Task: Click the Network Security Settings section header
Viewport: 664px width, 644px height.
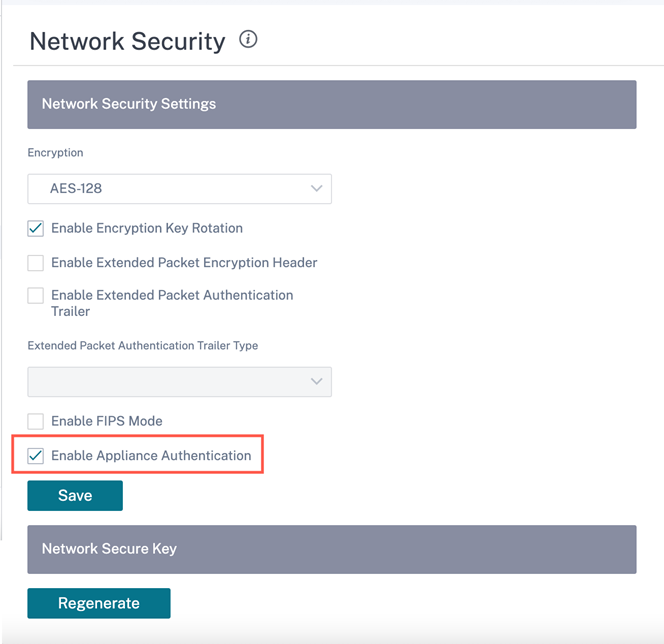Action: (332, 105)
